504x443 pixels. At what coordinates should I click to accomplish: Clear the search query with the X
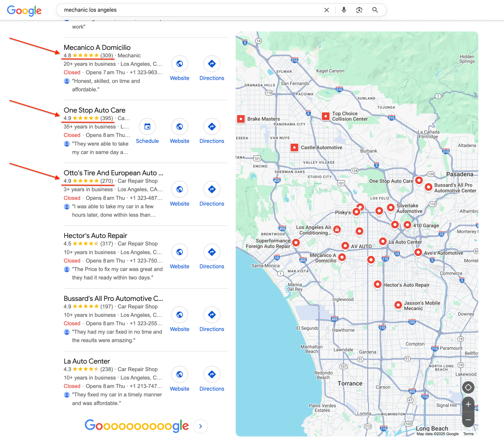pyautogui.click(x=327, y=10)
